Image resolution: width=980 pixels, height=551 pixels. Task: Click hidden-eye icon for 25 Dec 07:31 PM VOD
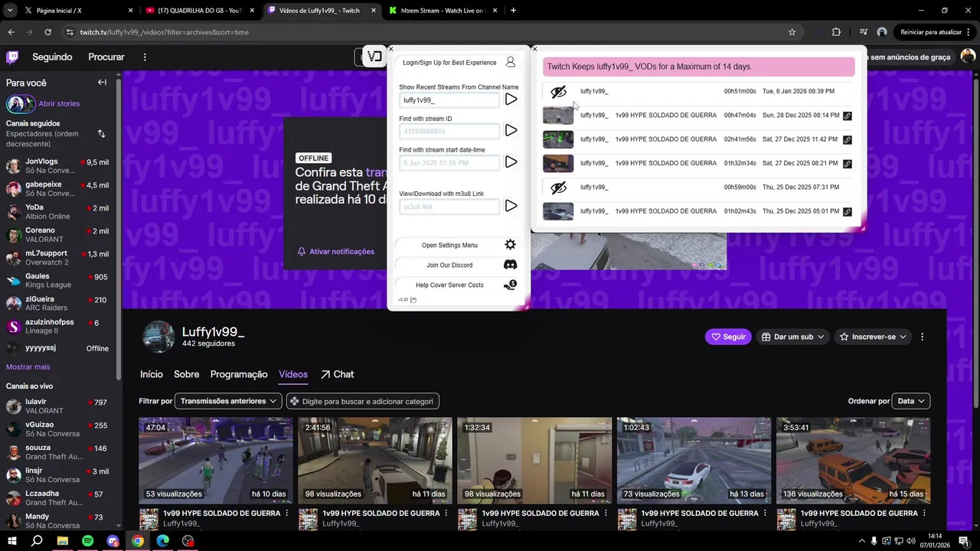pos(558,187)
